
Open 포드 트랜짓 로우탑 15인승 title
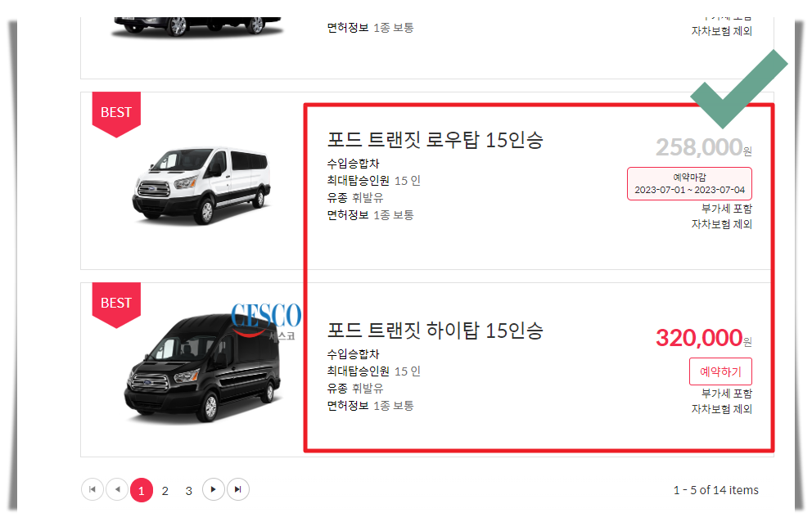(x=435, y=140)
